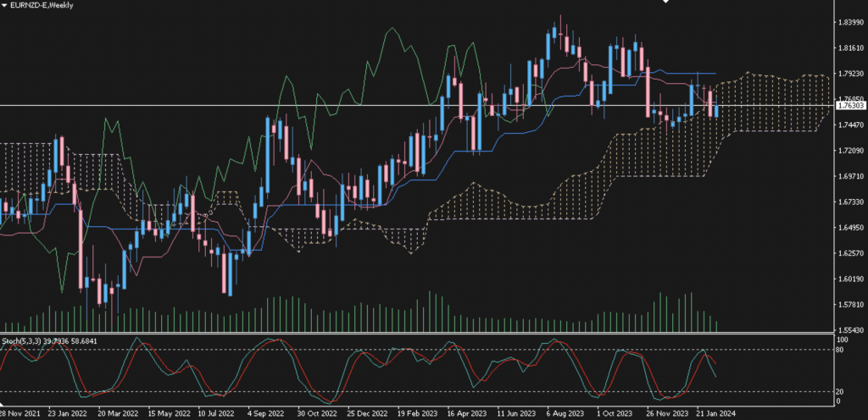Click the 30 Oct 2022 date label
The image size is (868, 420).
(317, 413)
